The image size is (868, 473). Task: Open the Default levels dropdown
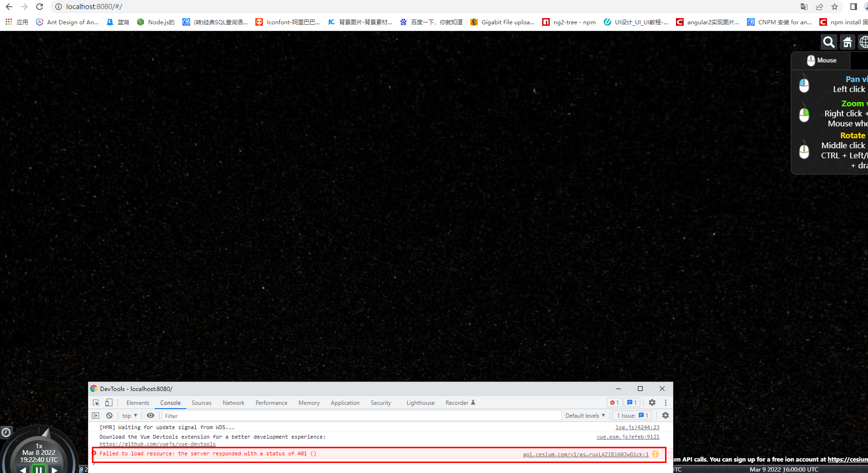[585, 416]
